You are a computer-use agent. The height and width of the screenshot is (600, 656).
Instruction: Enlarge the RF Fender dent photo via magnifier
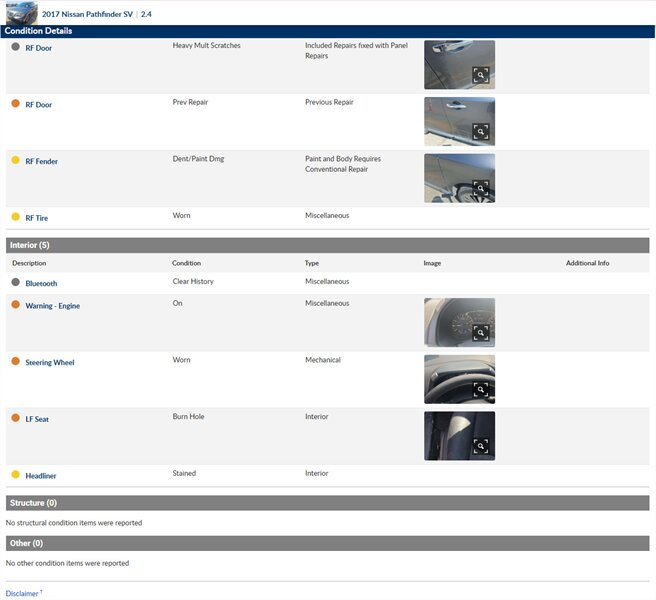(480, 188)
